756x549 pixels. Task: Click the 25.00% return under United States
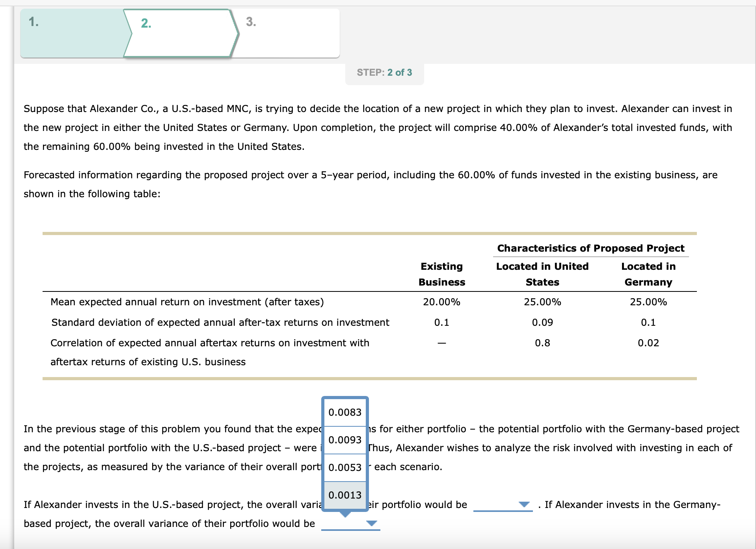click(542, 302)
